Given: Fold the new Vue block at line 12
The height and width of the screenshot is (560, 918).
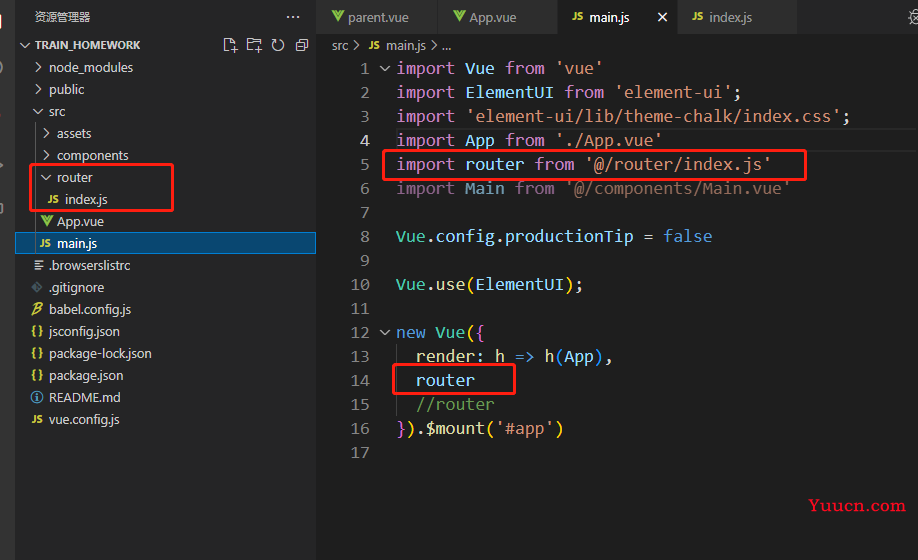Looking at the screenshot, I should point(385,332).
